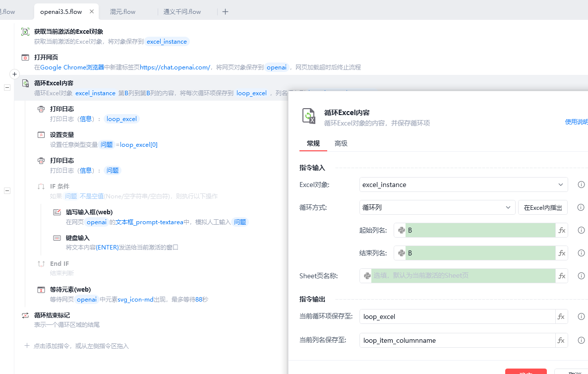Open the 通义千问.flow tab
Viewport: 588px width, 374px height.
[x=182, y=11]
